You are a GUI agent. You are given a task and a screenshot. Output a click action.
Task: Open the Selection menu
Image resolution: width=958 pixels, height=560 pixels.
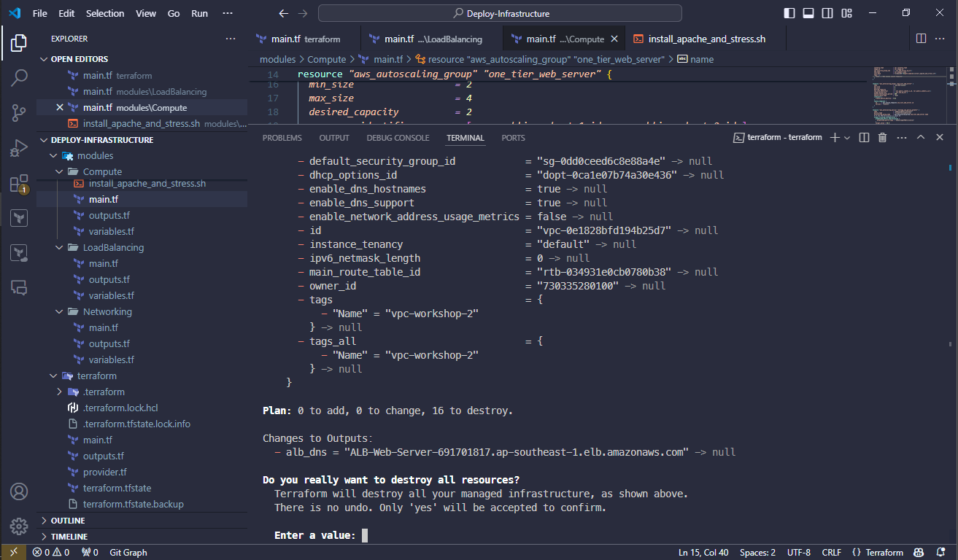coord(105,13)
